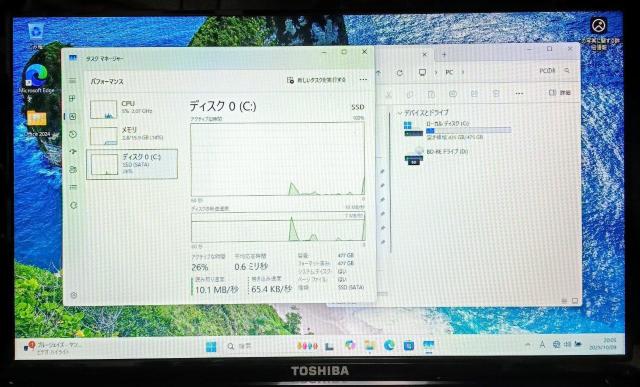Screen dimensions: 640x387
Task: Click the 26% active time value
Action: click(200, 267)
